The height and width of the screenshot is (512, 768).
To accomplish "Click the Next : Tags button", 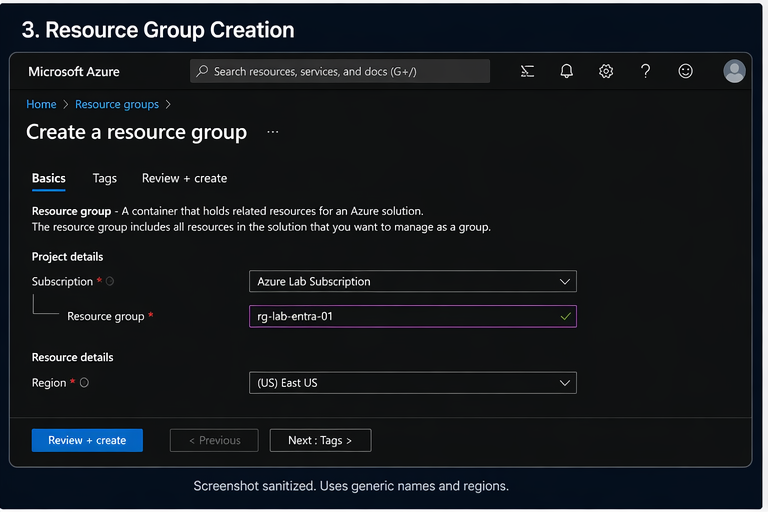I will [x=320, y=440].
